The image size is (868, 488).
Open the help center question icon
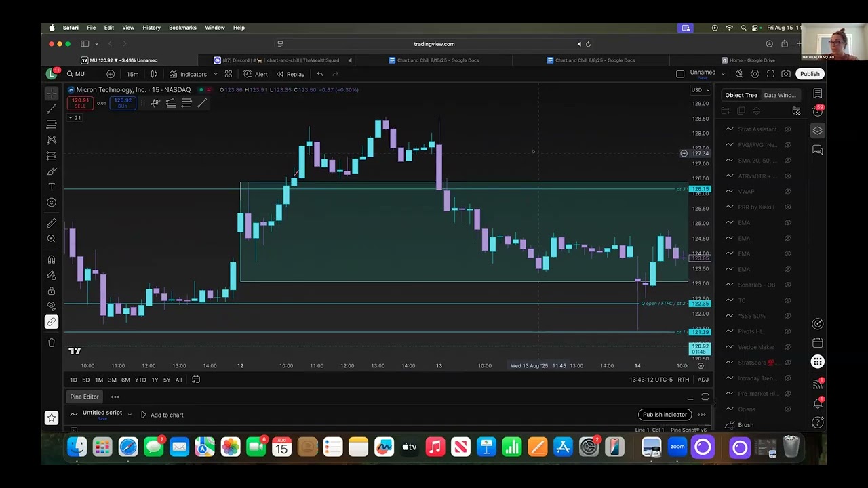click(818, 422)
